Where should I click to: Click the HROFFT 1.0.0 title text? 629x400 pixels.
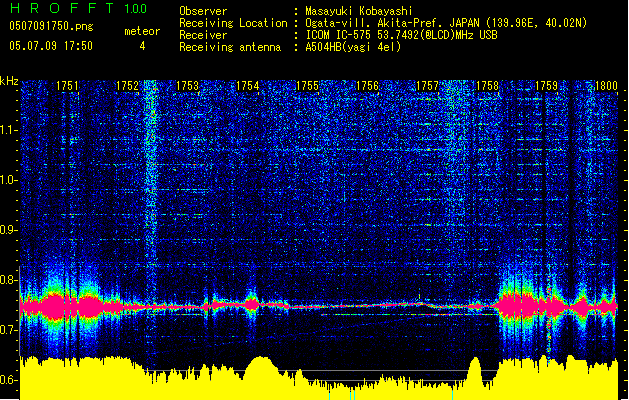79,8
